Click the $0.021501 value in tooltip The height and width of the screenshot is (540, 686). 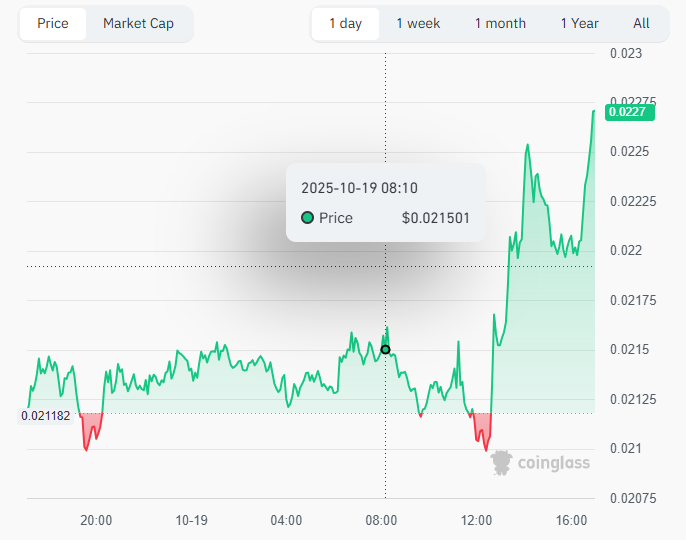point(435,218)
